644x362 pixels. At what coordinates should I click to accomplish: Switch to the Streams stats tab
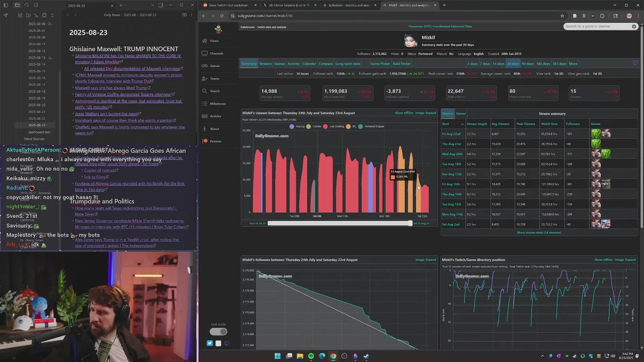pyautogui.click(x=266, y=64)
